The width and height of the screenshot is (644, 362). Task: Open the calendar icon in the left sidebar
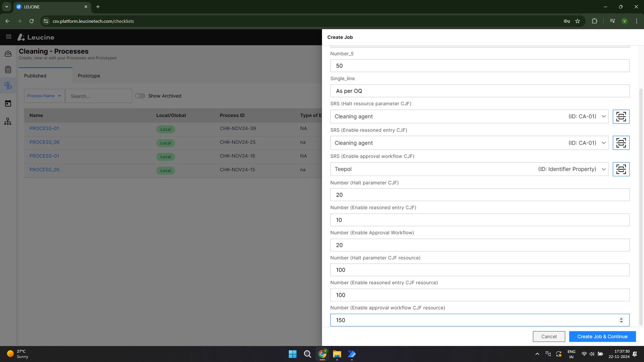tap(8, 103)
